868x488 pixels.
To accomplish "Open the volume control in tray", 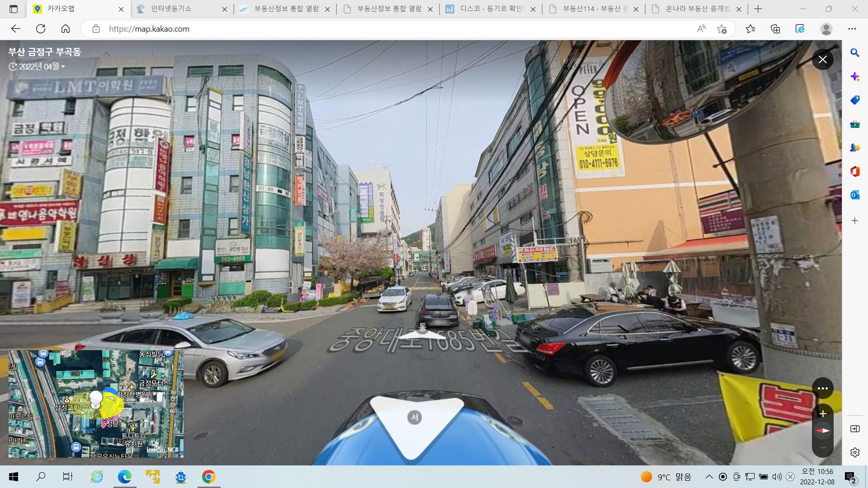I will pos(777,477).
